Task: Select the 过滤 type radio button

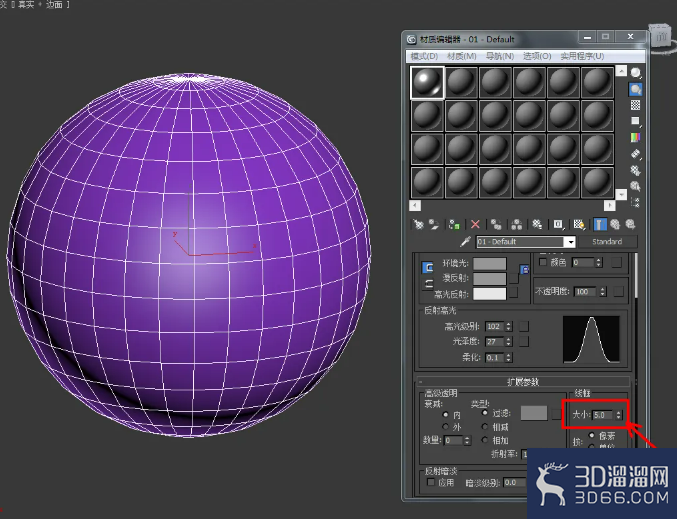Action: pos(485,413)
